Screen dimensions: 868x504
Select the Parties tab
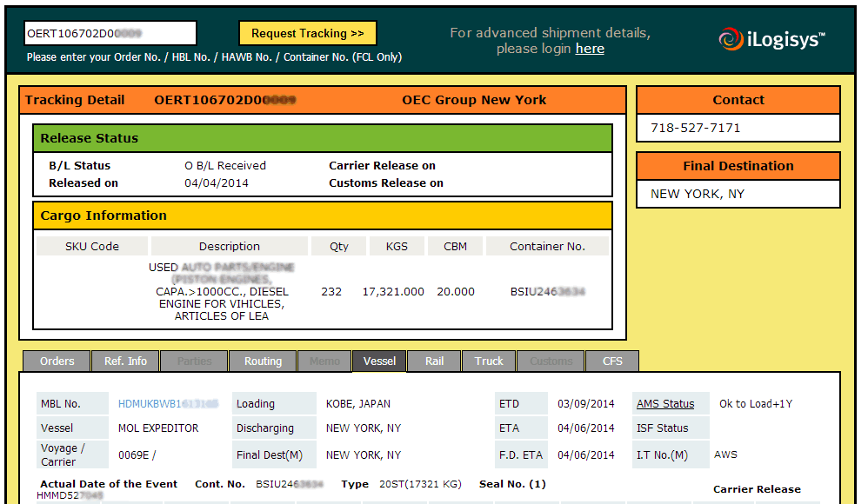pos(194,361)
